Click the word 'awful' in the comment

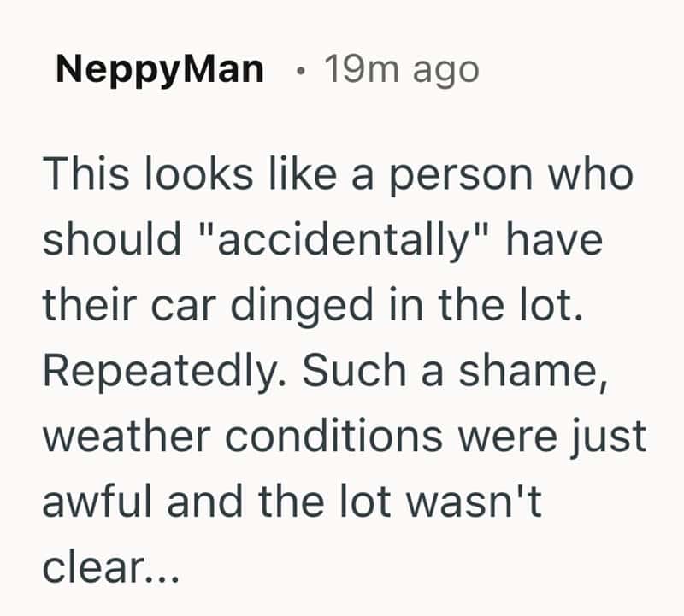coord(102,503)
